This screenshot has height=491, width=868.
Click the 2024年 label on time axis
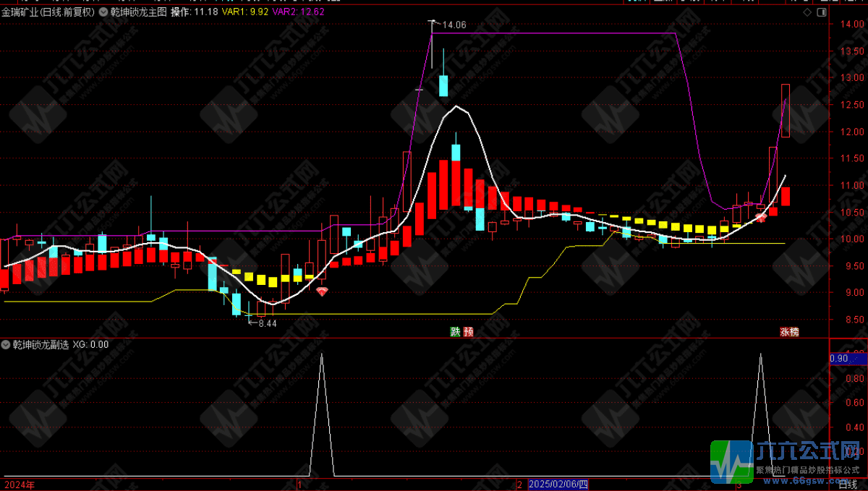[x=20, y=484]
